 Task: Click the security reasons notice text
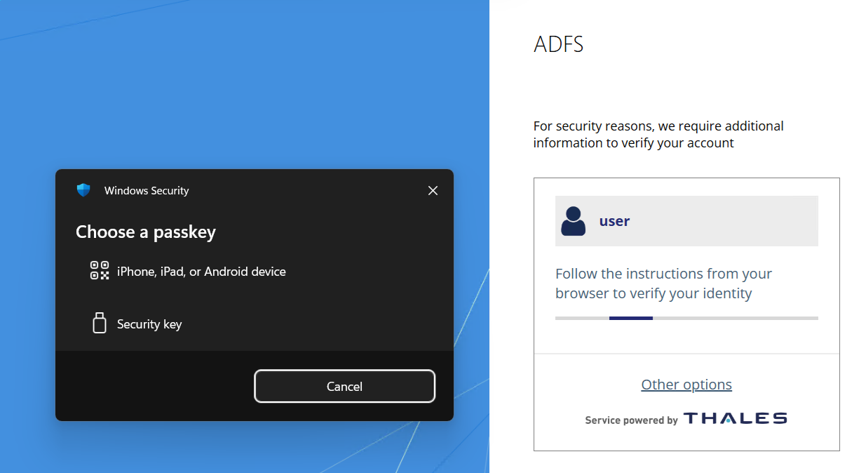click(x=658, y=133)
